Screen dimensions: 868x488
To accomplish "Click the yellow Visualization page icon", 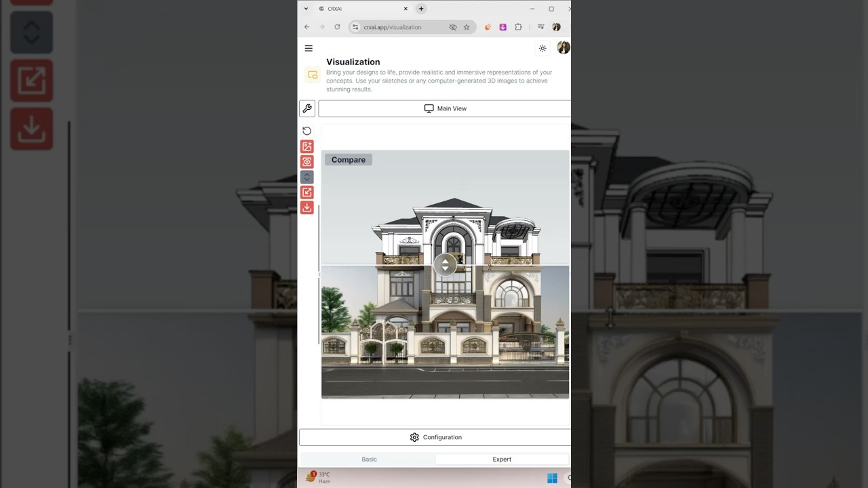I will (313, 75).
